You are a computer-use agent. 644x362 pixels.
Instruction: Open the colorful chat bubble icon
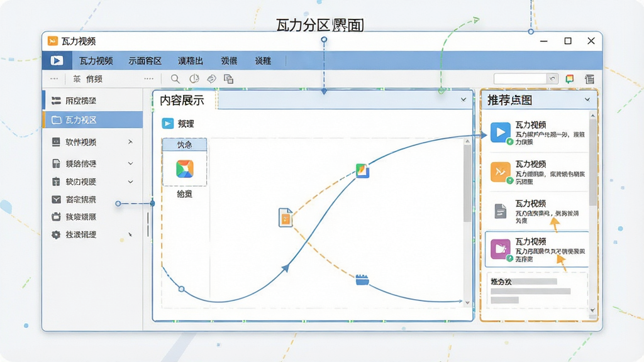[570, 79]
